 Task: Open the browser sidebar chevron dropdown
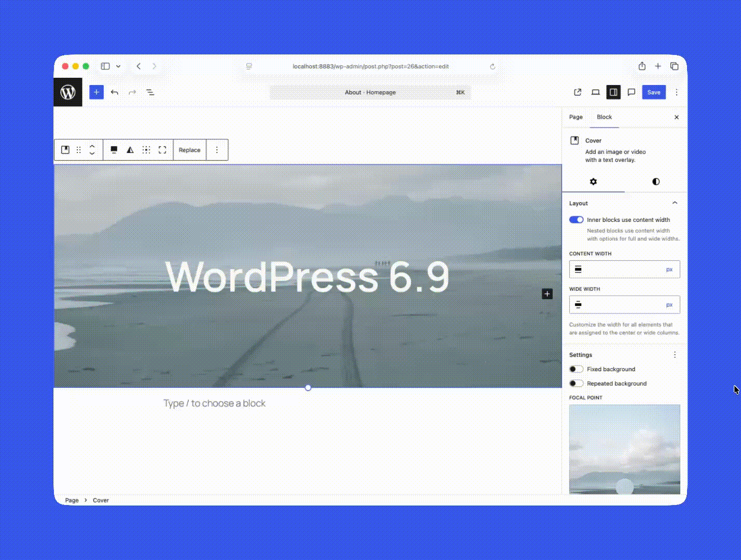[118, 66]
